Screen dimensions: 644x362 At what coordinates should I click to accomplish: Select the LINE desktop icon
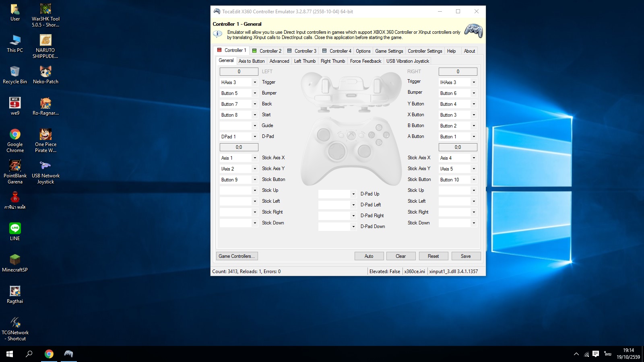(x=15, y=232)
